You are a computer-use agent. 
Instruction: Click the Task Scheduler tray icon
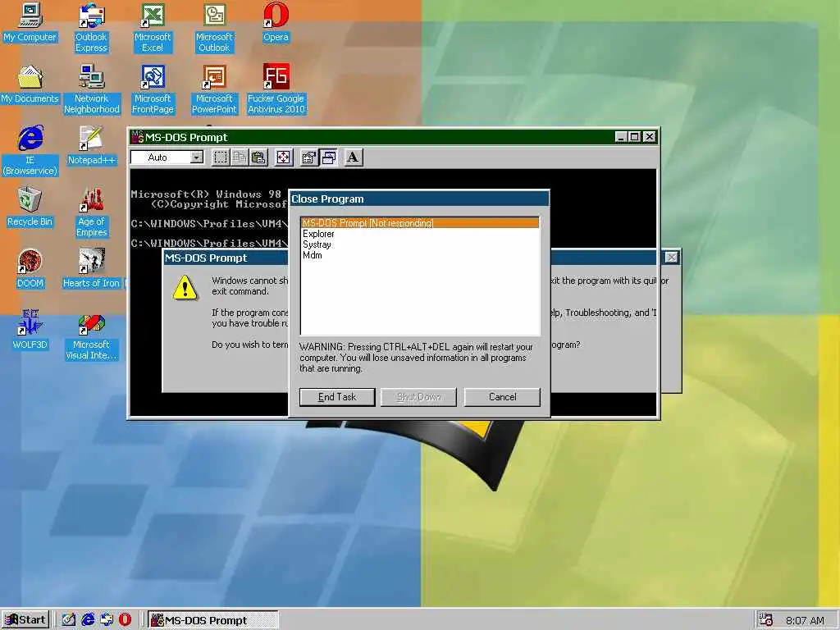click(766, 620)
